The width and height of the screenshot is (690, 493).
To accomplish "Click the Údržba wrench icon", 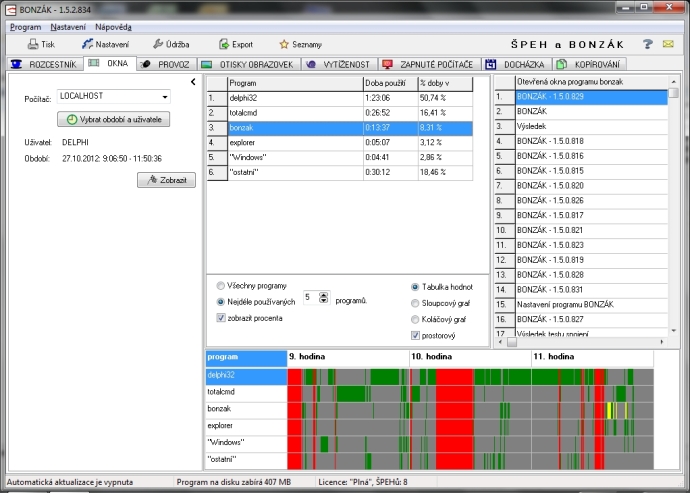I will pyautogui.click(x=158, y=44).
